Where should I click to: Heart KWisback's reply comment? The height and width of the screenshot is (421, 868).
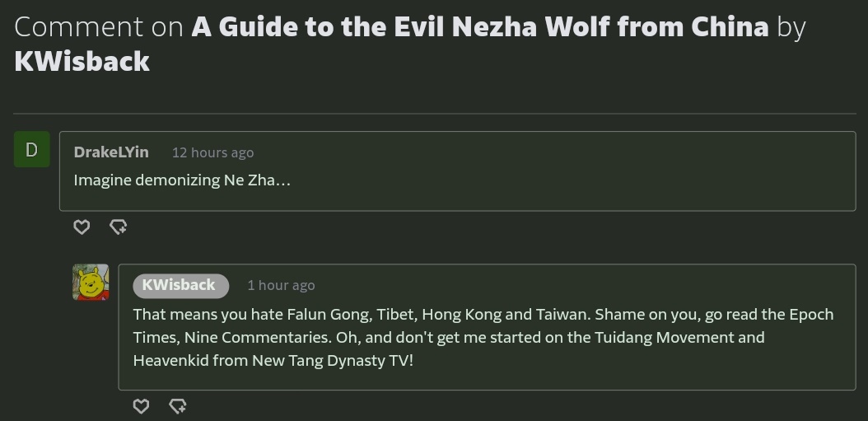141,405
